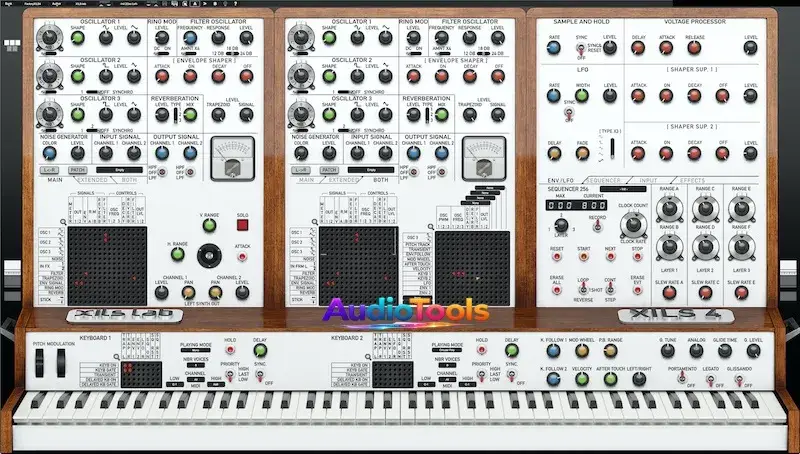Click the left panel L<>R button
This screenshot has width=800, height=454.
(48, 171)
